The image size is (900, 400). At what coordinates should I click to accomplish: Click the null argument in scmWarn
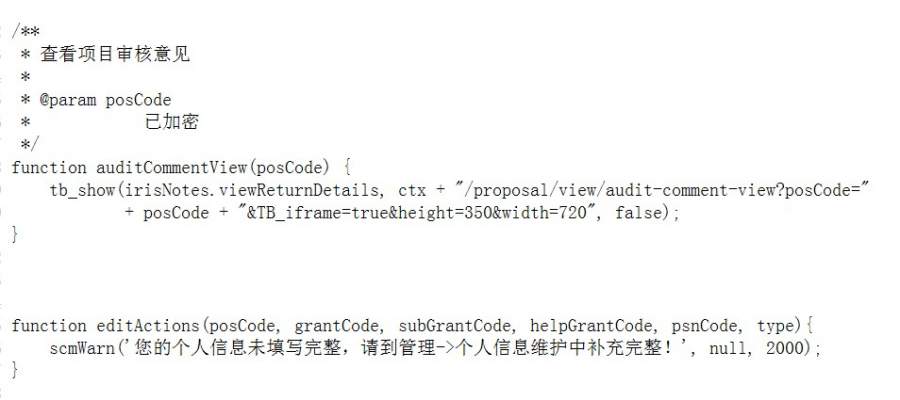click(728, 349)
